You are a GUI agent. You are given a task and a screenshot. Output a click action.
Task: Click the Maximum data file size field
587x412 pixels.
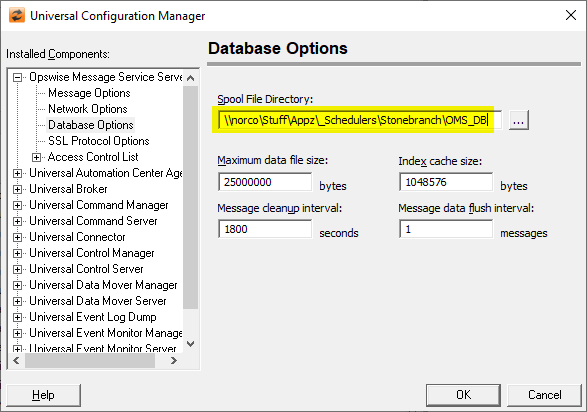pos(265,182)
